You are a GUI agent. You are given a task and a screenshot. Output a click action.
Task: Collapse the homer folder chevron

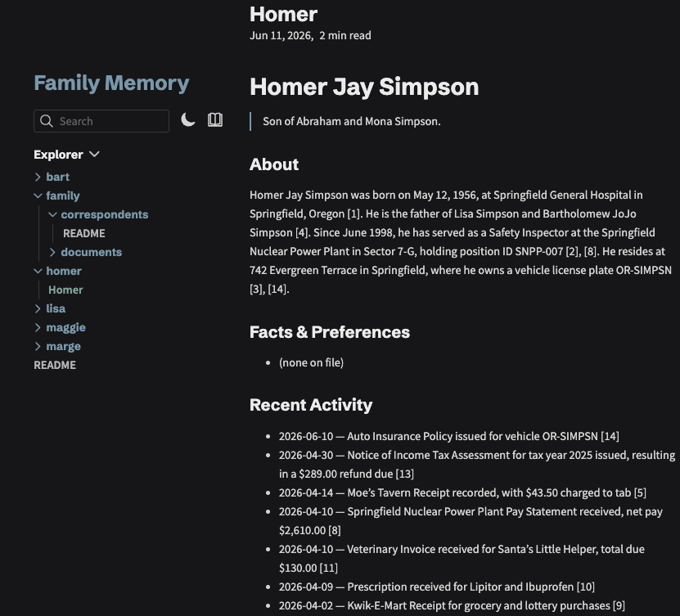coord(38,271)
